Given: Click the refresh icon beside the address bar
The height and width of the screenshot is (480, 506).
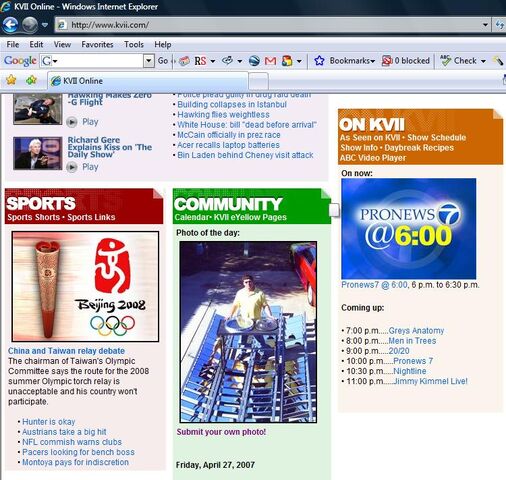Looking at the screenshot, I should point(500,25).
